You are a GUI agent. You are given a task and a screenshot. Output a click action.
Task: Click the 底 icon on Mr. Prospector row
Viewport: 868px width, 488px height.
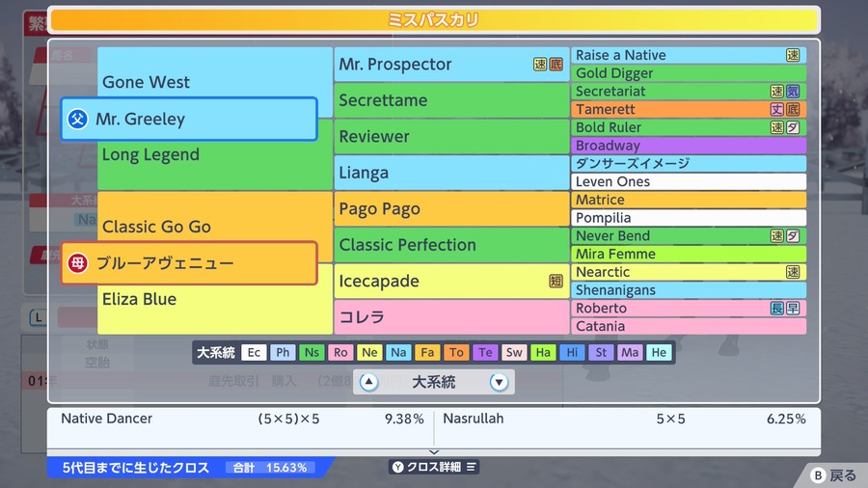click(x=556, y=65)
